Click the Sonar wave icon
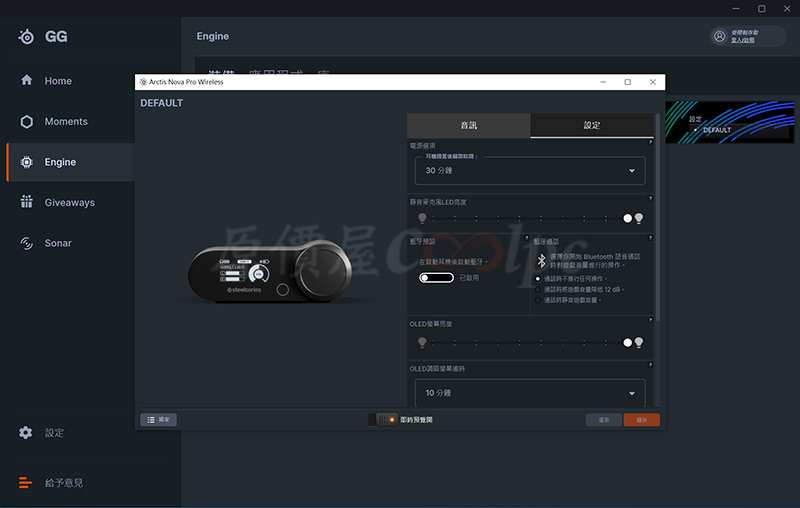800x508 pixels. point(27,243)
